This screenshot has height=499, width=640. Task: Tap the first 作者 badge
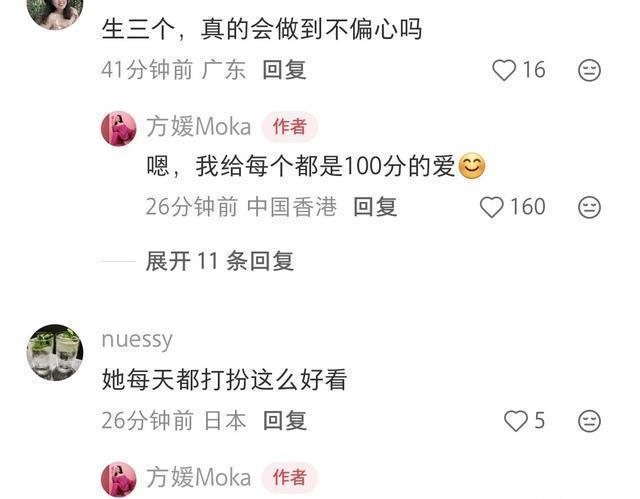[289, 126]
